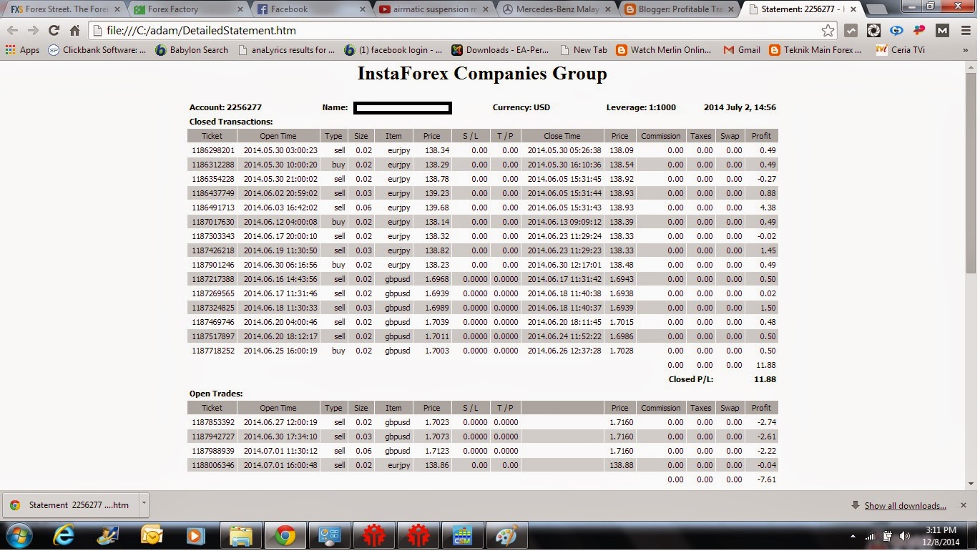Screen dimensions: 980x551
Task: Click the date 2014 July 2, 14:56
Action: click(740, 107)
